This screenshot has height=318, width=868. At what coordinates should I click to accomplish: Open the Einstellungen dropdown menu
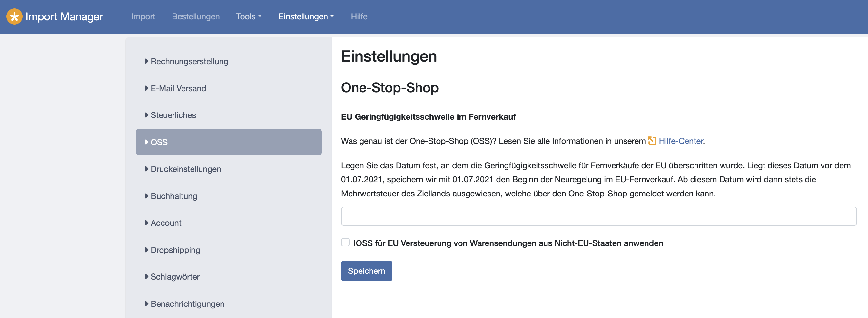coord(306,16)
